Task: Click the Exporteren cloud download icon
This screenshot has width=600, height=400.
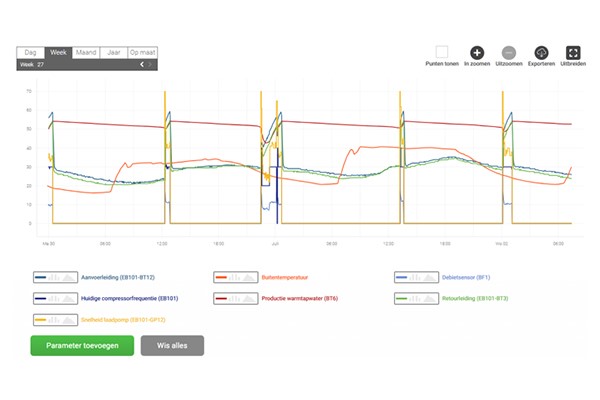Action: 541,53
